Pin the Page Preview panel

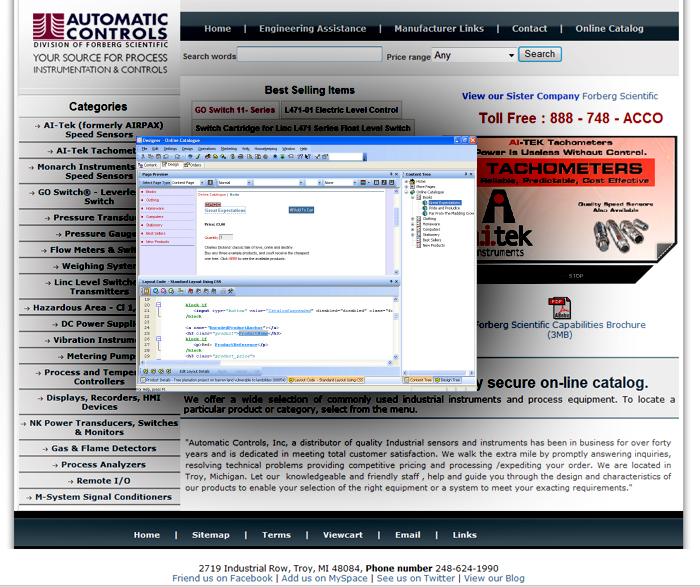(x=391, y=174)
